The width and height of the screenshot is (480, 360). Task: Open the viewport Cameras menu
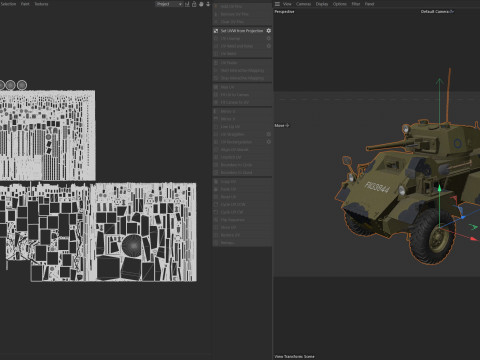[303, 4]
